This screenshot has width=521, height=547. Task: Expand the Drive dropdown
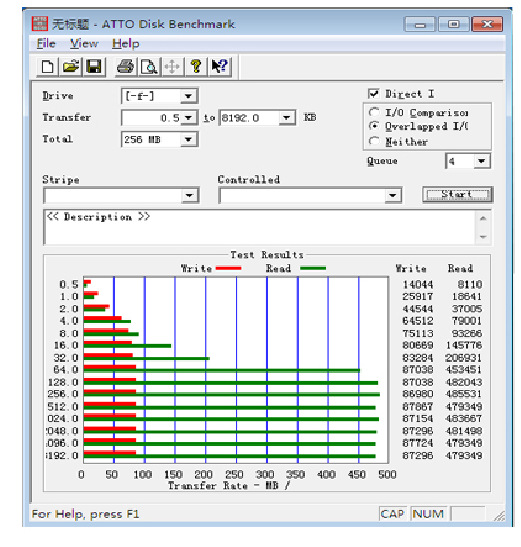tap(188, 96)
